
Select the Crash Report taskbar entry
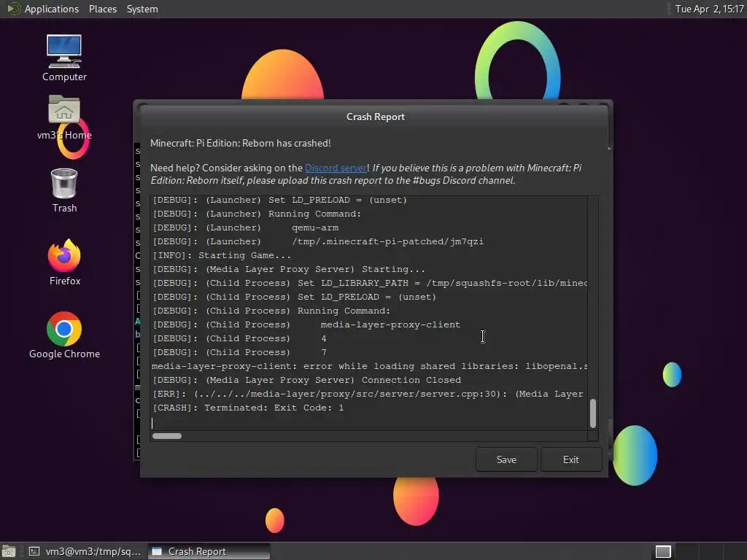point(209,551)
